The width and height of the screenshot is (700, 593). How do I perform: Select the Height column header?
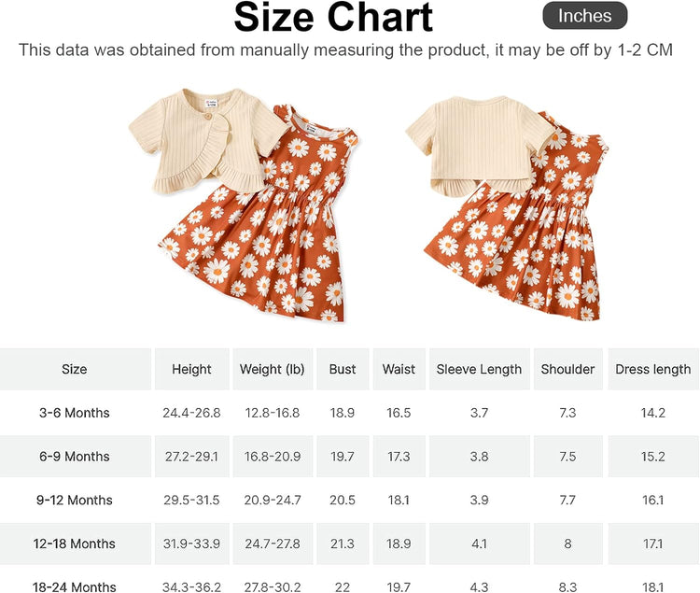tap(191, 369)
